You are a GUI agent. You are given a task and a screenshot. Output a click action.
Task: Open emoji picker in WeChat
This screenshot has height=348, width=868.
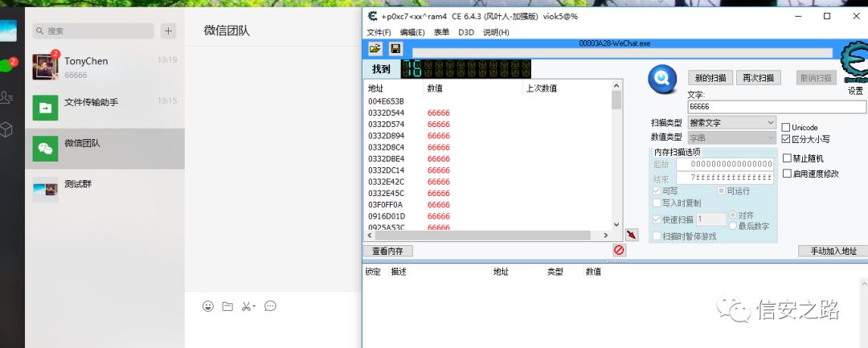(208, 306)
